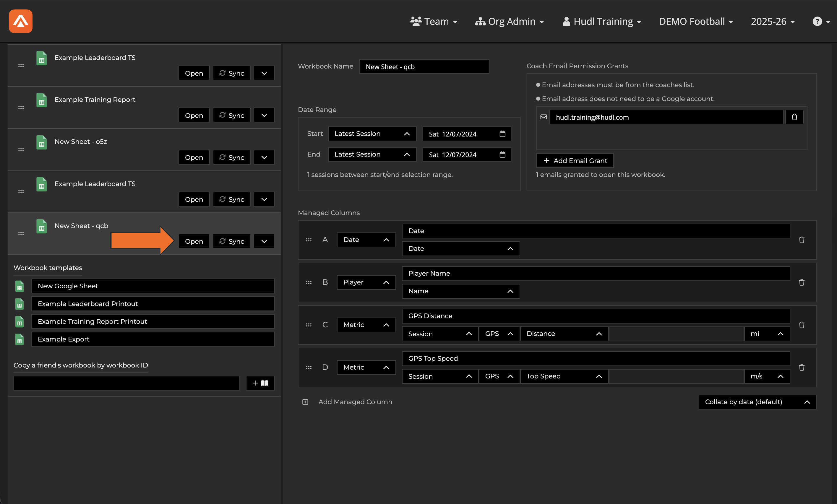Image resolution: width=837 pixels, height=504 pixels.
Task: Click the Google Sheet icon for Example Training Report
Action: pos(41,100)
